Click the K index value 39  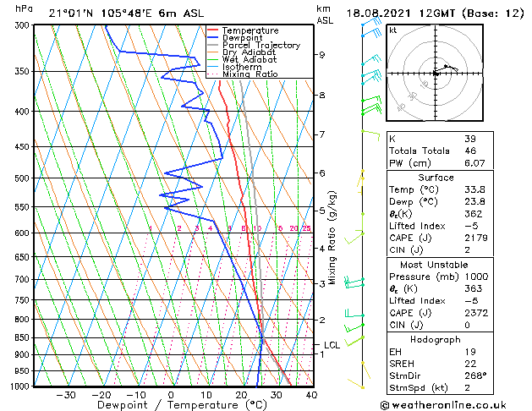(470, 139)
